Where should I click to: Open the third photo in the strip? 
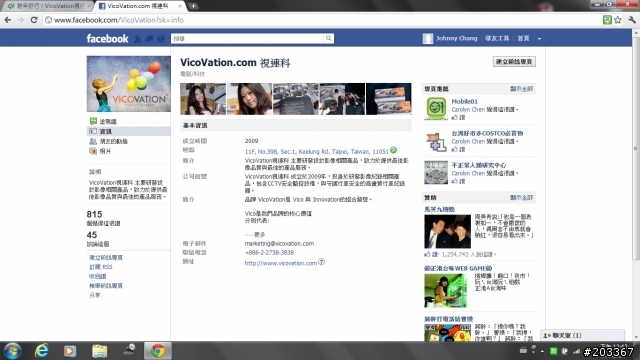click(296, 99)
